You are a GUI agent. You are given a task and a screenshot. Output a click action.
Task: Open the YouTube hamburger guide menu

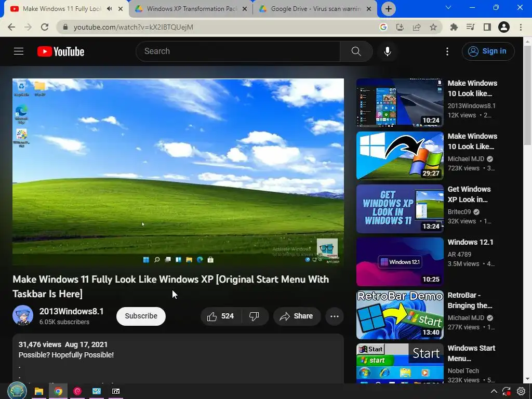19,51
